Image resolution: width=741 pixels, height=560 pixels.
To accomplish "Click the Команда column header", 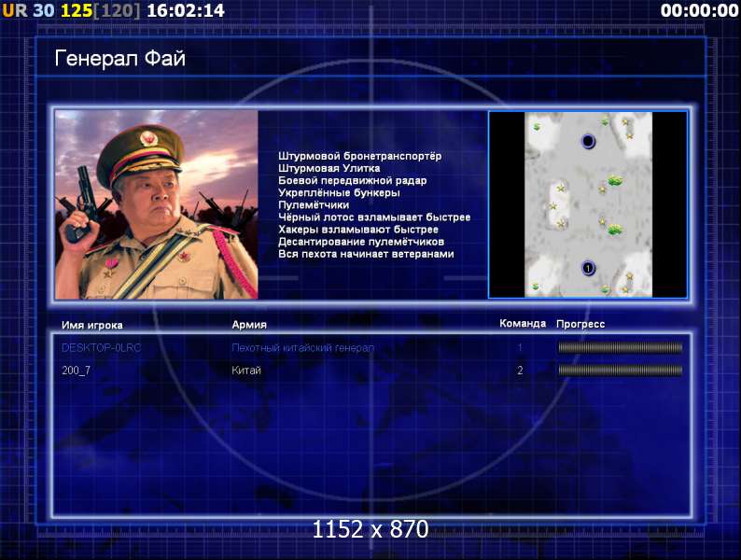I will [523, 324].
